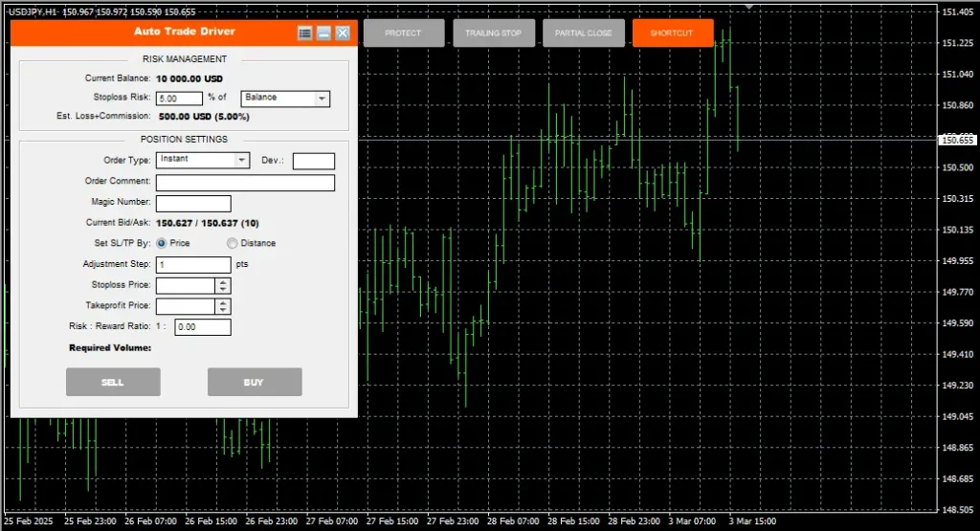Select the Current Balance value 10 000.00 USD
Screen dimensions: 980x531
pos(189,78)
